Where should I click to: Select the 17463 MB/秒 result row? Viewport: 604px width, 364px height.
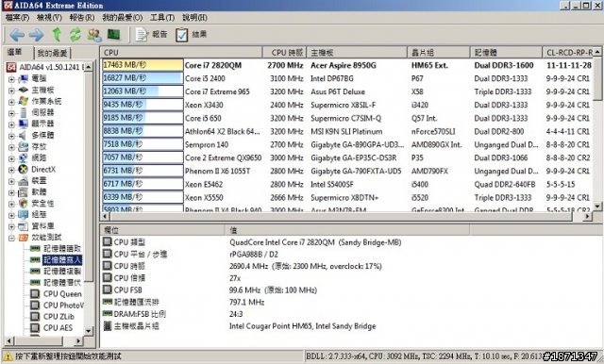coord(346,65)
